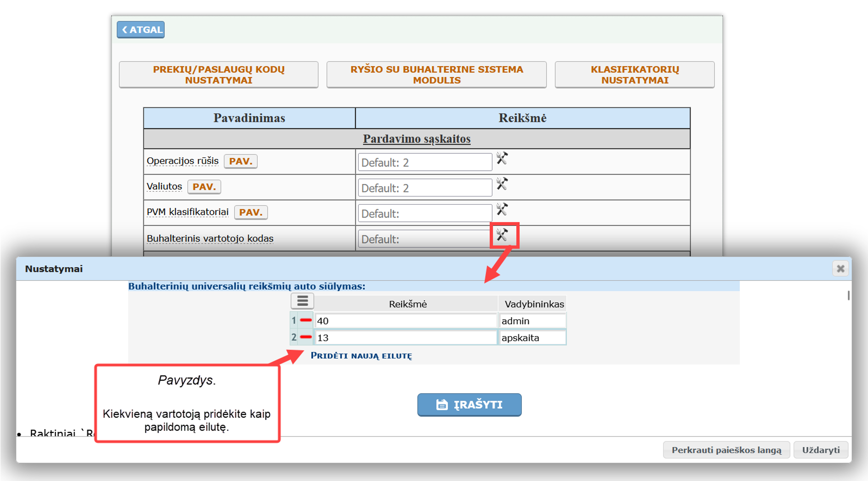Click Operacijos rūšis value input field

[x=425, y=162]
